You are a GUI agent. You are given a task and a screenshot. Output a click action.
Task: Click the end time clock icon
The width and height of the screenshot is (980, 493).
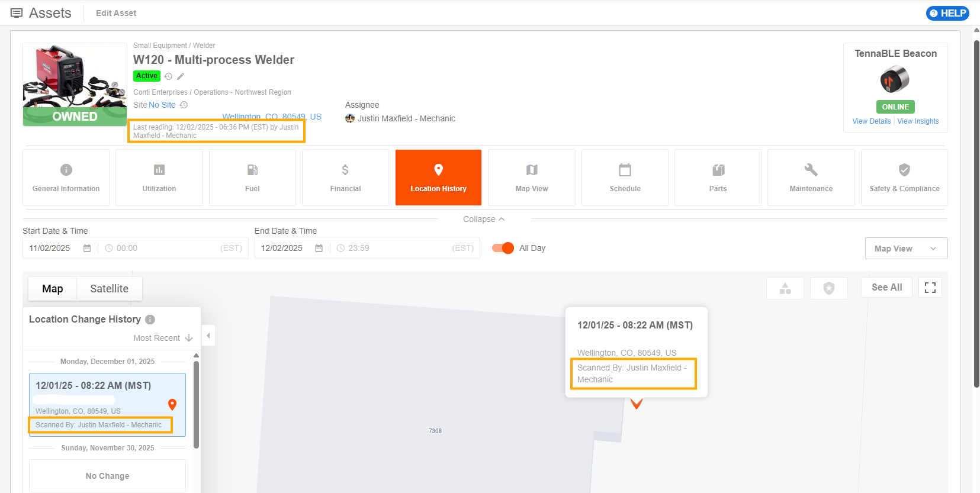pyautogui.click(x=340, y=248)
